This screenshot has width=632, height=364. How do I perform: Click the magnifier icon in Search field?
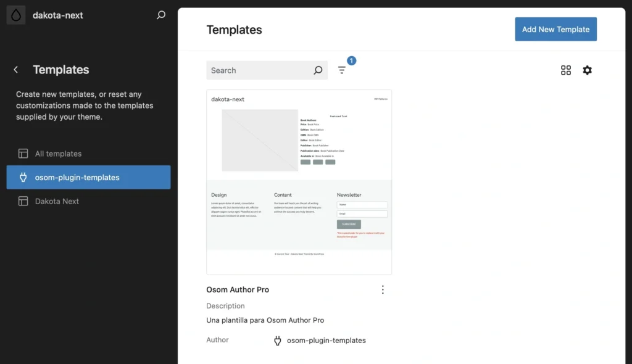point(318,70)
